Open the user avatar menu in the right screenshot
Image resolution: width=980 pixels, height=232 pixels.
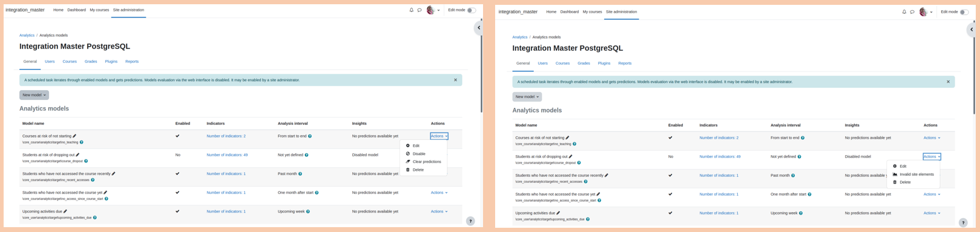coord(923,12)
